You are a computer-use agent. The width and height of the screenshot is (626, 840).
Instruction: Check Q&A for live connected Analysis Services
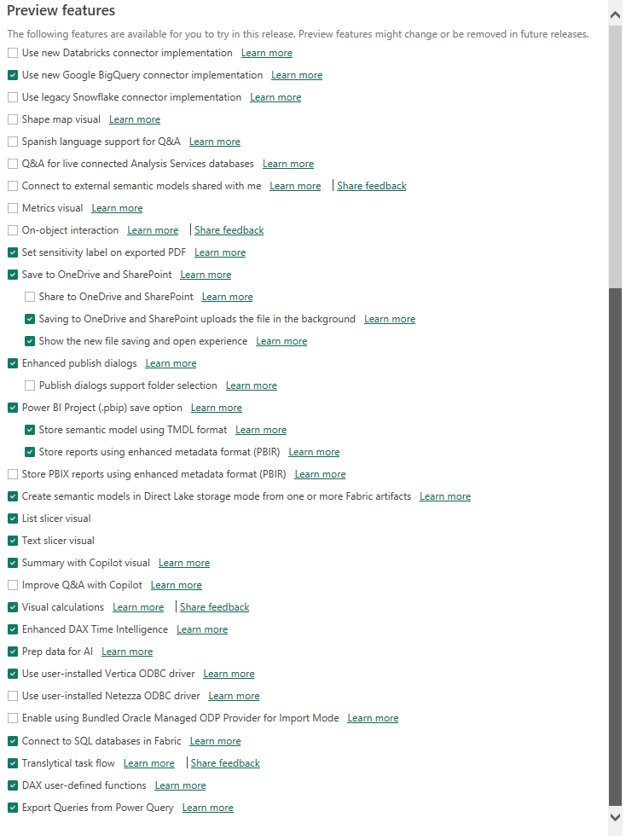[x=13, y=164]
